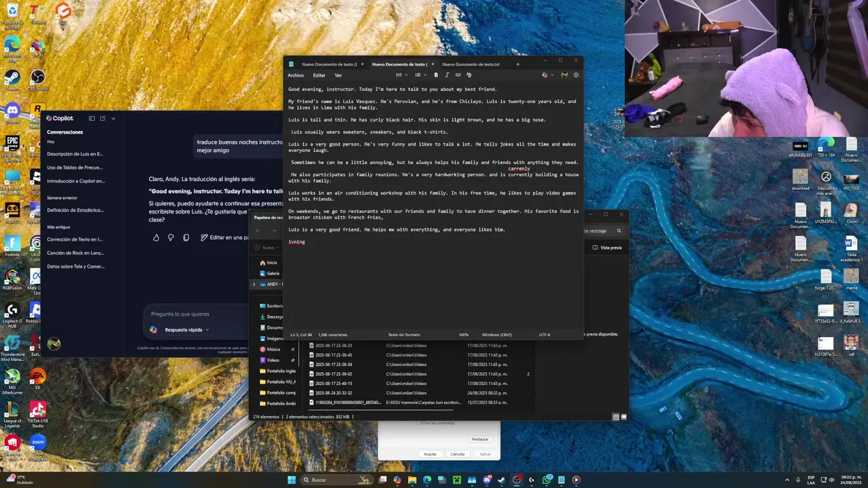868x488 pixels.
Task: Toggle bold formatting in Notepad
Action: (436, 75)
